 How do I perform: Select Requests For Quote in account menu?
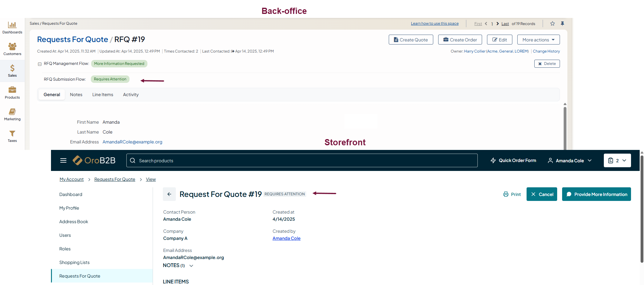(x=102, y=276)
